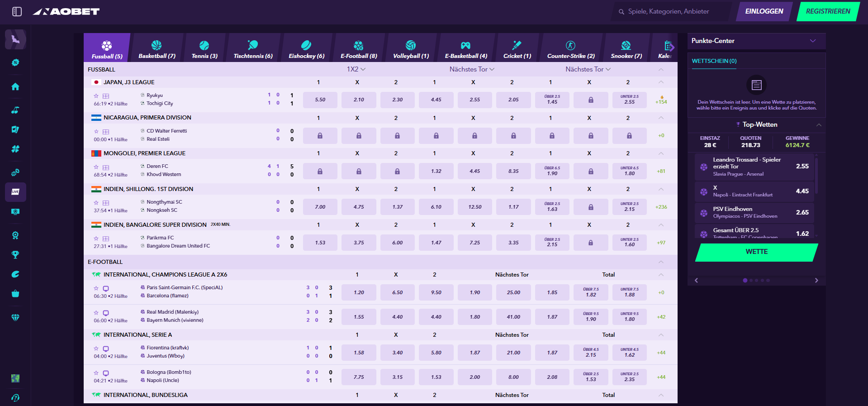Image resolution: width=868 pixels, height=406 pixels.
Task: Collapse the Japan, J3 League group
Action: 661,82
